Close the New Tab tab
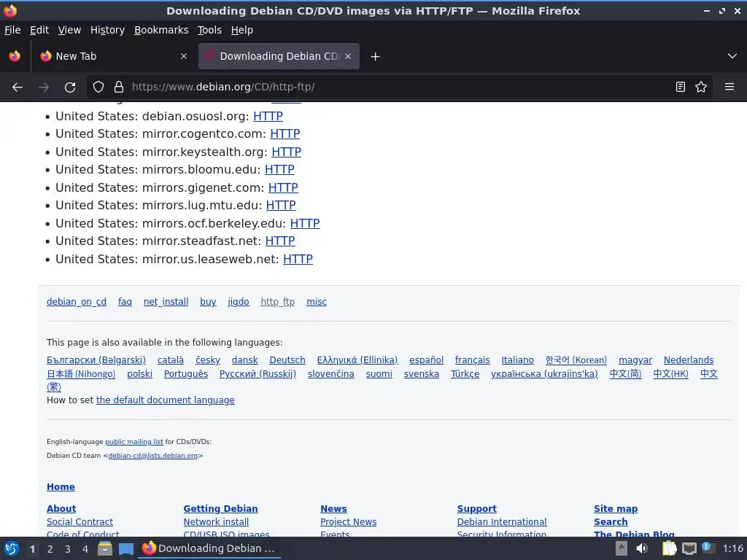The height and width of the screenshot is (560, 747). point(183,56)
